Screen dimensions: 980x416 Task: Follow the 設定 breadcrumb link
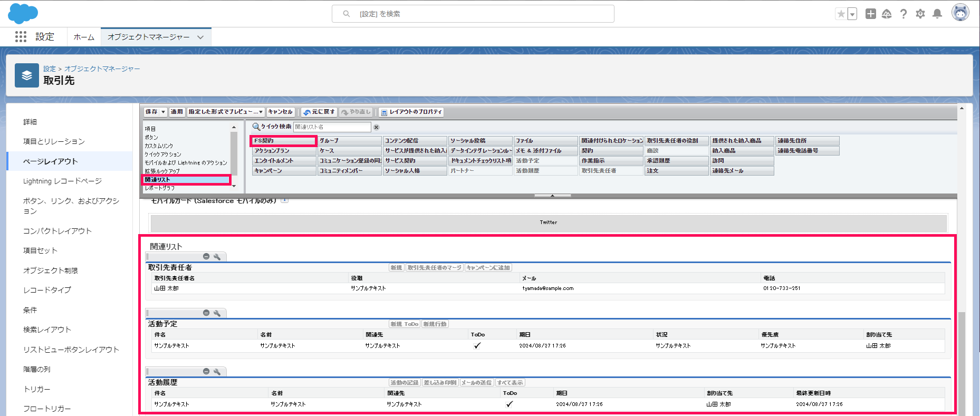[50, 69]
